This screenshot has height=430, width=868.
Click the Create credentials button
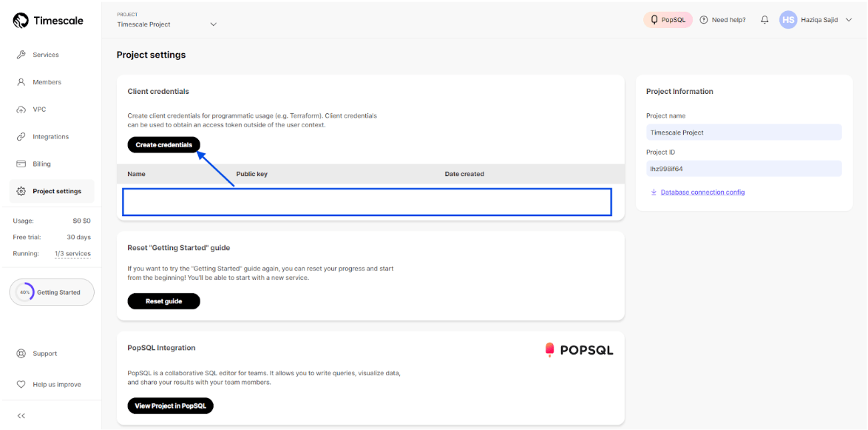(163, 144)
